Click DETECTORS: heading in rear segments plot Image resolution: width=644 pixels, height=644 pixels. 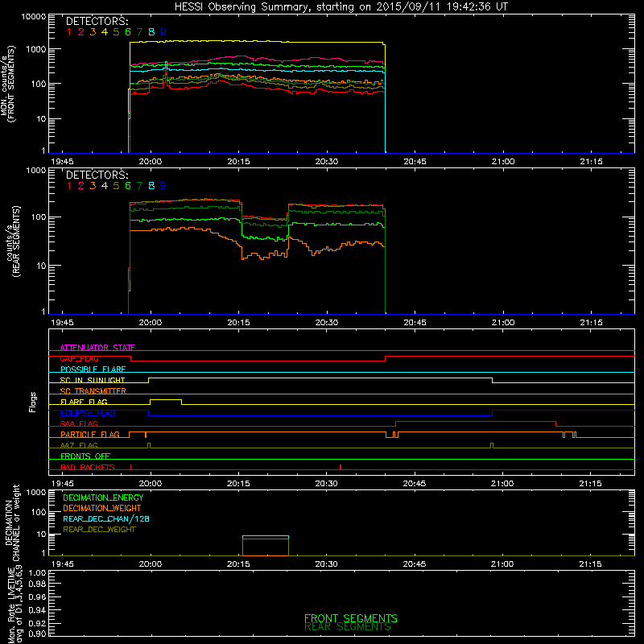pyautogui.click(x=97, y=175)
